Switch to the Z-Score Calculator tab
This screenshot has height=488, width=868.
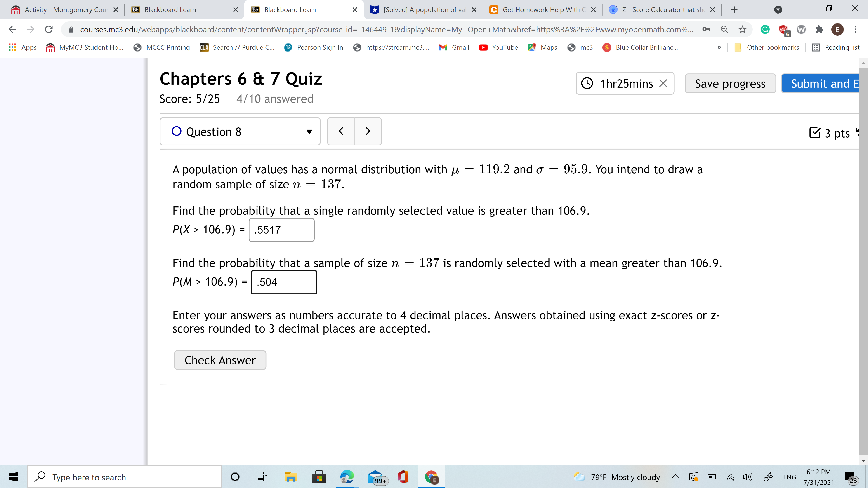click(662, 9)
